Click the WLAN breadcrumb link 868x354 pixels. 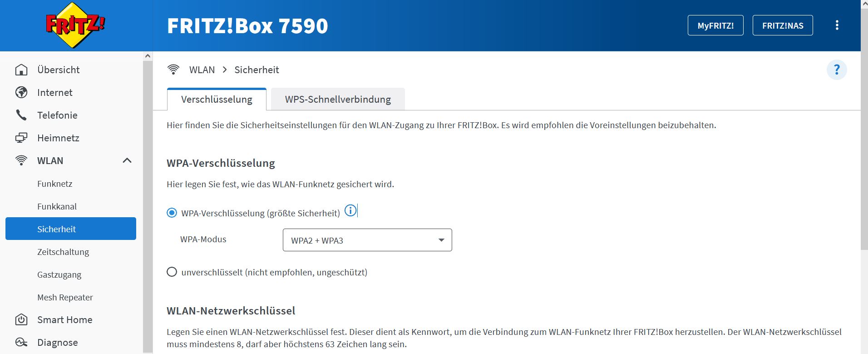[202, 70]
